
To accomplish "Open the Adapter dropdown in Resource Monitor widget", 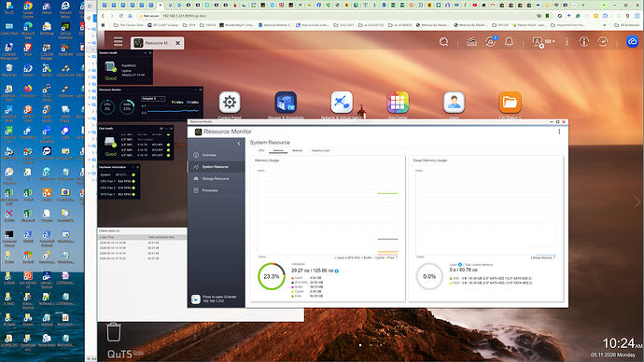I will (x=153, y=99).
